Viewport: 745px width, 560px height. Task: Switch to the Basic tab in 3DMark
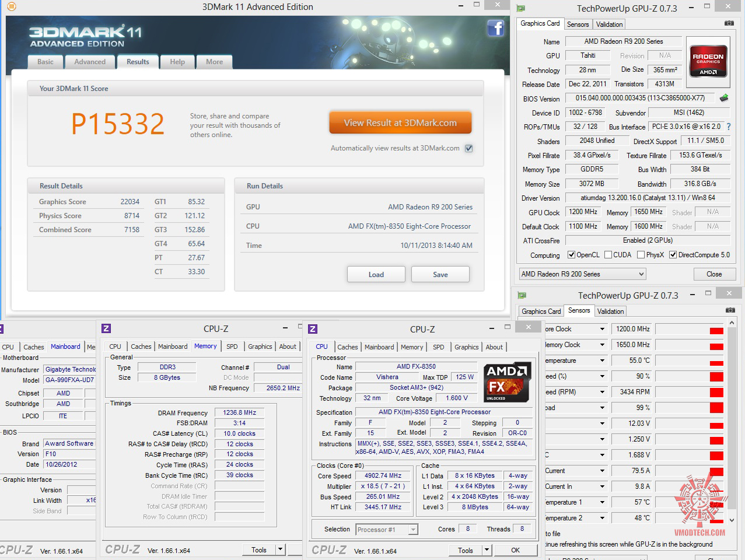point(46,62)
